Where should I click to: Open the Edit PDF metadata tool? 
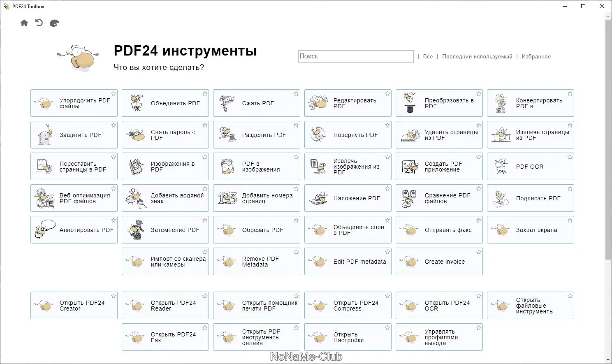348,262
